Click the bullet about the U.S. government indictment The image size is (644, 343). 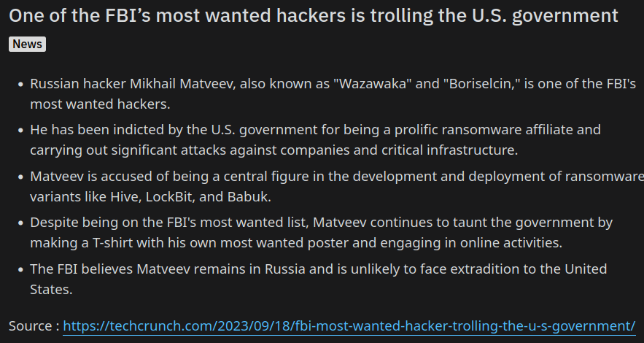[x=315, y=139]
